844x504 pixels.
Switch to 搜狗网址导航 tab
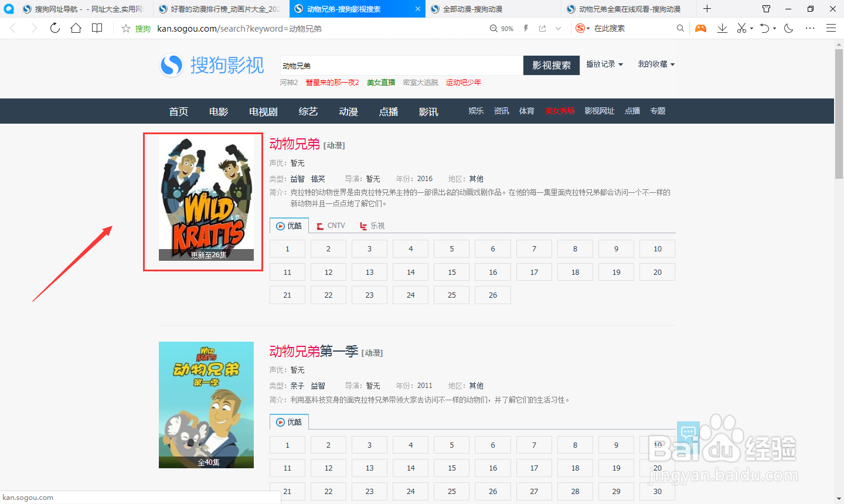pyautogui.click(x=85, y=9)
